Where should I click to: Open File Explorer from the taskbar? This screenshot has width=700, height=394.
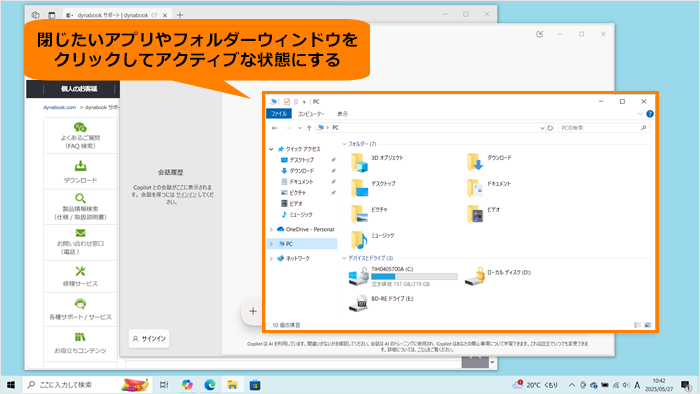pos(232,385)
